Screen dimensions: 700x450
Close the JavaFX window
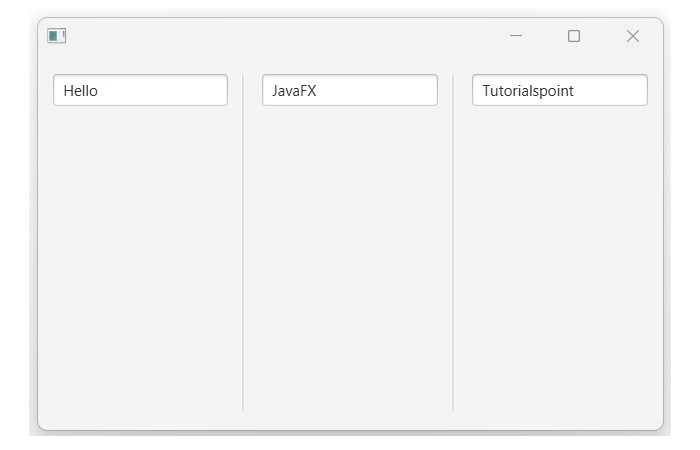point(632,36)
